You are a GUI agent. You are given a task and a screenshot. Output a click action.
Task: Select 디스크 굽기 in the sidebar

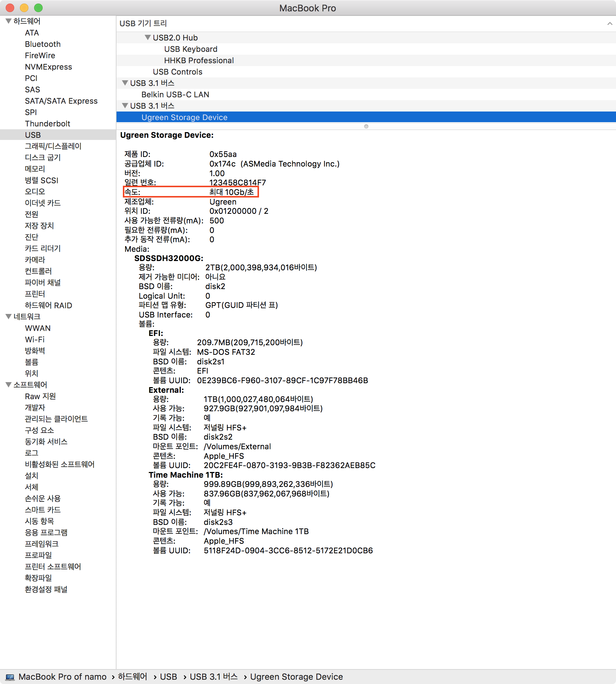pos(43,158)
